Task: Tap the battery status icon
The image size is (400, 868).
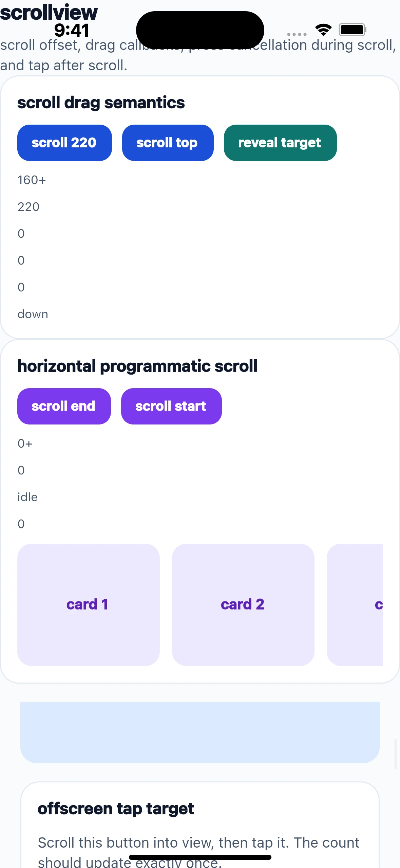Action: tap(353, 30)
